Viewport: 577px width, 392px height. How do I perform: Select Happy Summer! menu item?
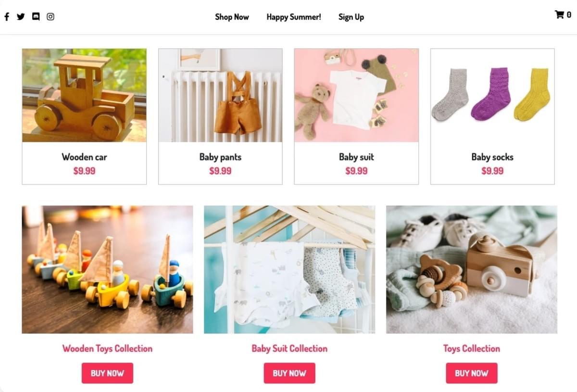(x=294, y=17)
